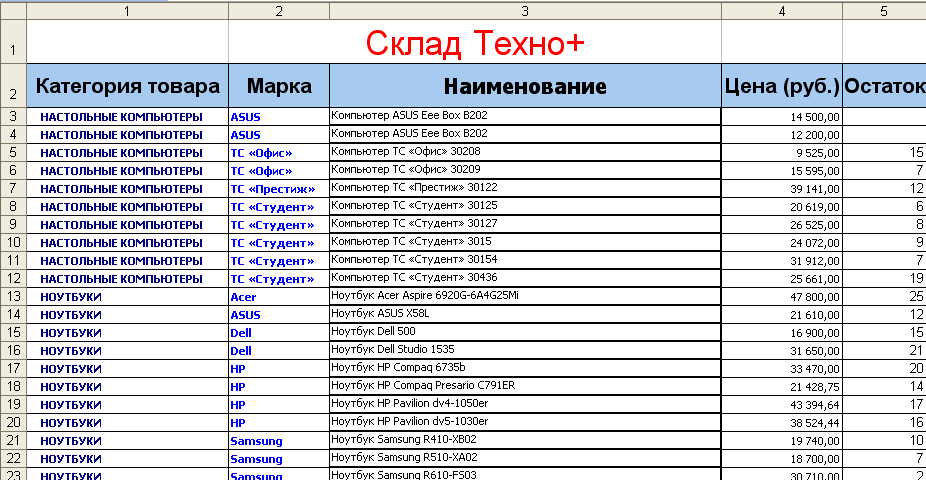Select brand cell 'HP' in row 17
The width and height of the screenshot is (926, 480).
(x=279, y=369)
